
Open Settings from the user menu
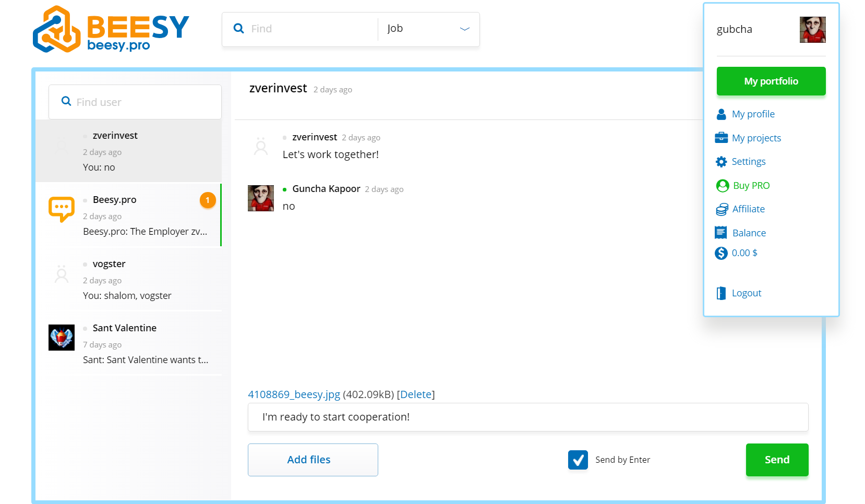[x=749, y=162]
